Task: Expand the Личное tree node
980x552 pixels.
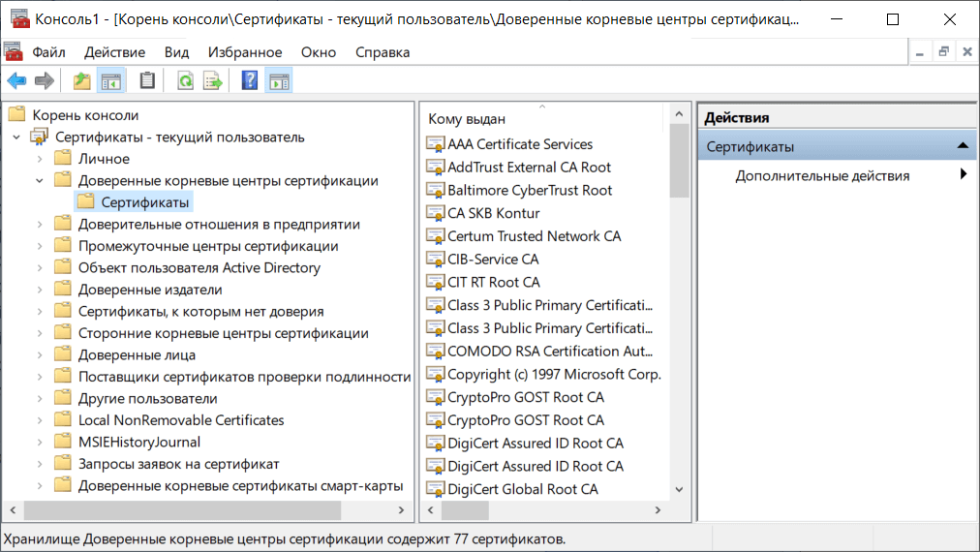Action: tap(40, 159)
